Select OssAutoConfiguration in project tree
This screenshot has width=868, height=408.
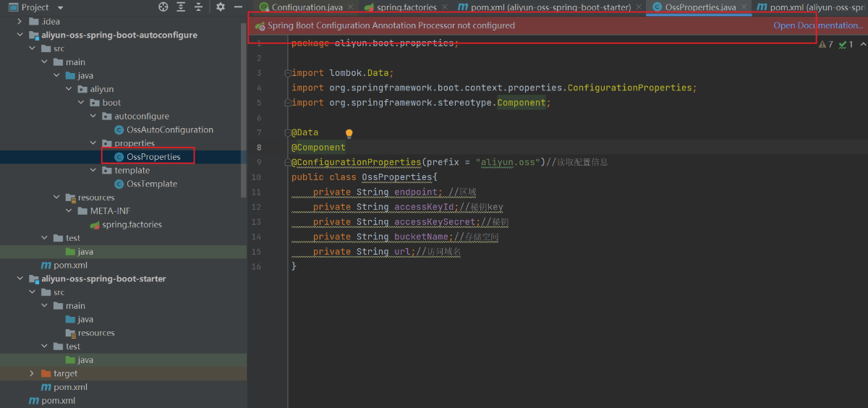(x=169, y=129)
